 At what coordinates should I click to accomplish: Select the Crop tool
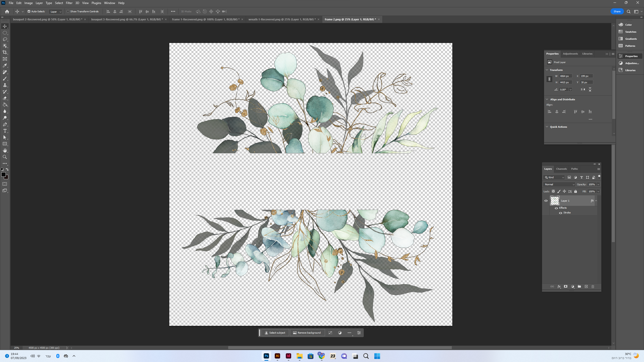(x=5, y=52)
